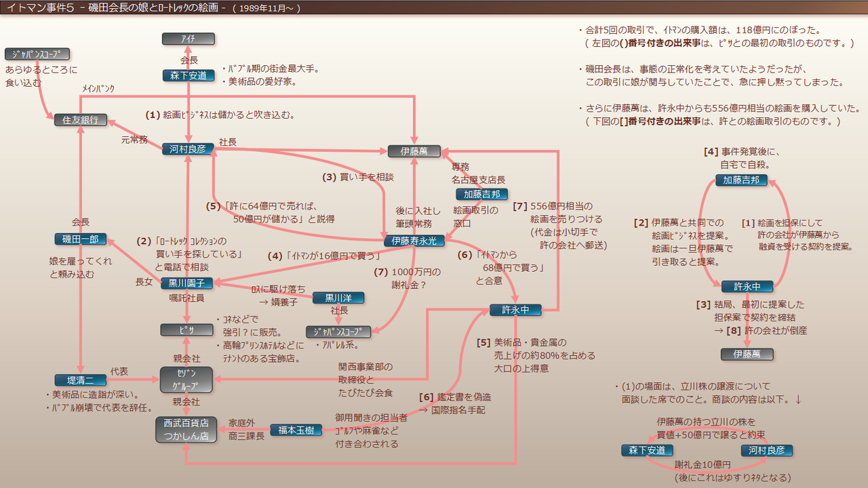Screen dimensions: 868x488
Task: Select the セゾングループ node box
Action: (x=186, y=380)
